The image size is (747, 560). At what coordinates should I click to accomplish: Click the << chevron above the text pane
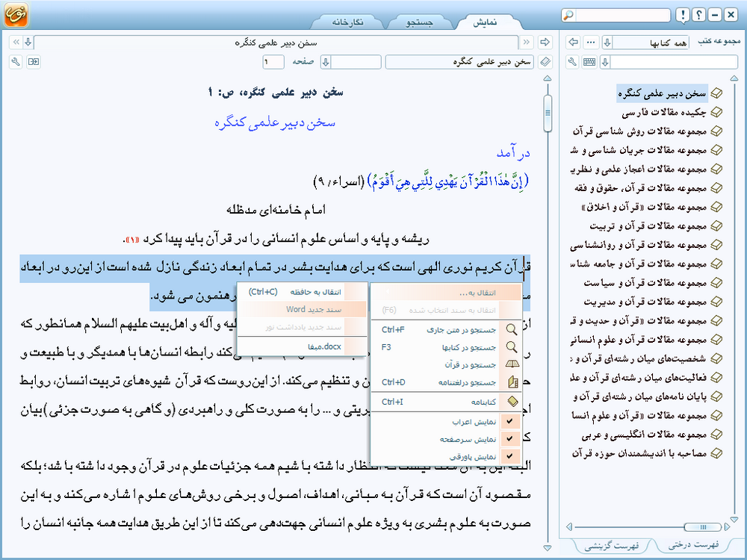click(x=16, y=43)
